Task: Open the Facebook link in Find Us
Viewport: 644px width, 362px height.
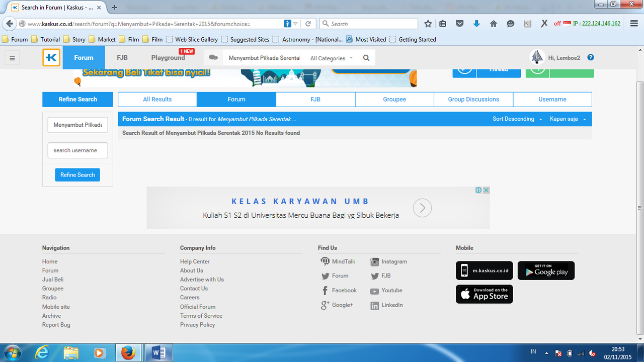Action: pyautogui.click(x=339, y=291)
